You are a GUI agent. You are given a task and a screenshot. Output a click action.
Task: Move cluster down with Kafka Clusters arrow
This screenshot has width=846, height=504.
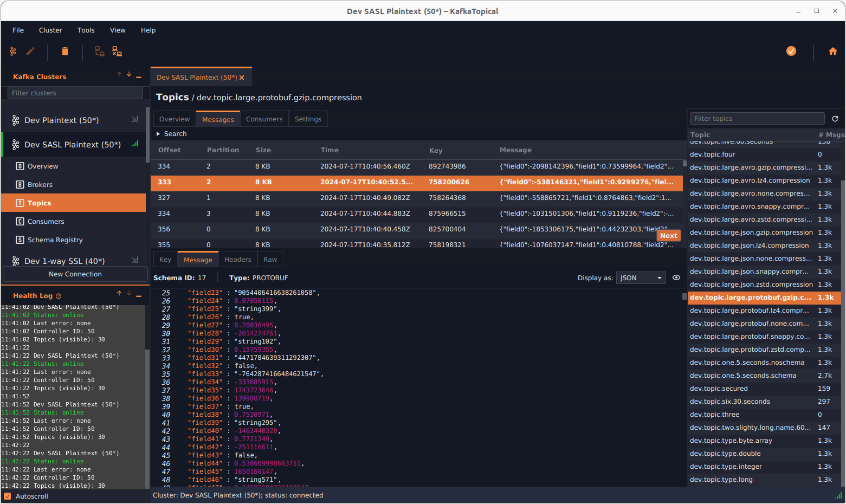click(x=129, y=75)
